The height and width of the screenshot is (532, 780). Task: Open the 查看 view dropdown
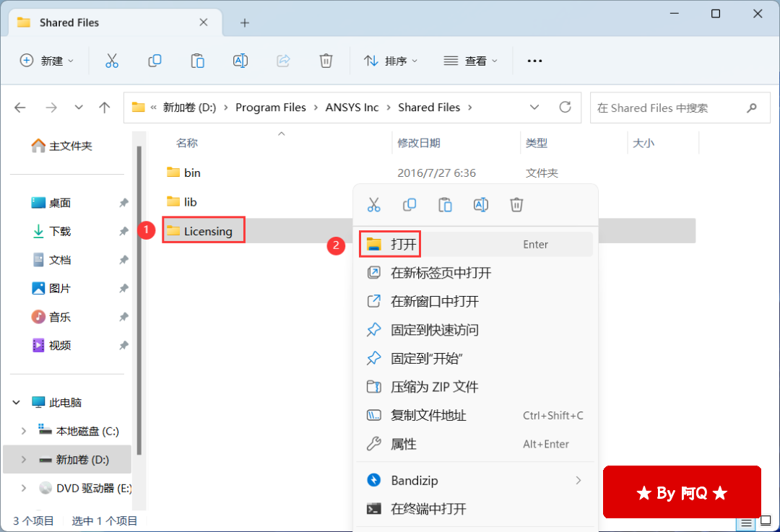point(470,61)
